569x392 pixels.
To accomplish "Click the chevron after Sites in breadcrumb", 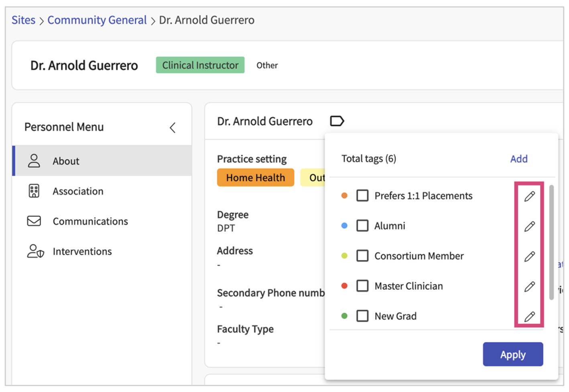I will pyautogui.click(x=41, y=21).
